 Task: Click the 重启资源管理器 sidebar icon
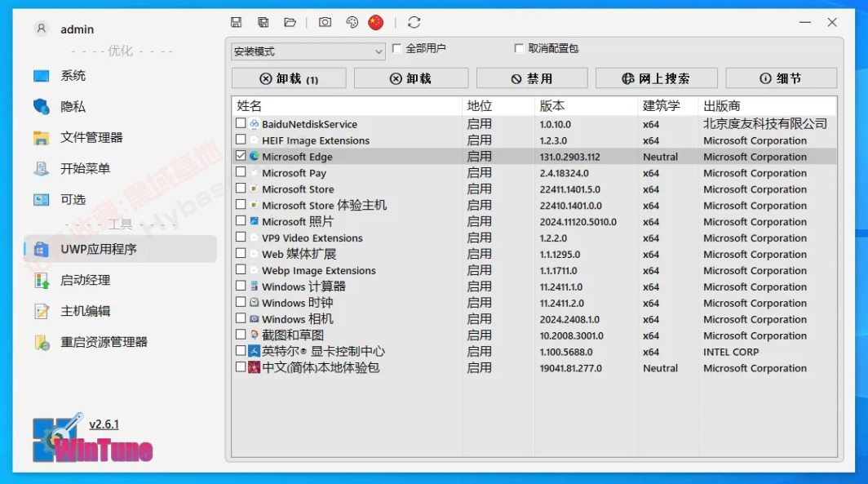(42, 342)
